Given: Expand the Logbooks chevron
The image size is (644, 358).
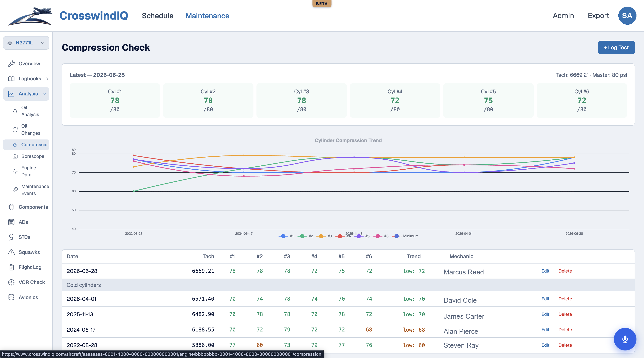Looking at the screenshot, I should [47, 79].
